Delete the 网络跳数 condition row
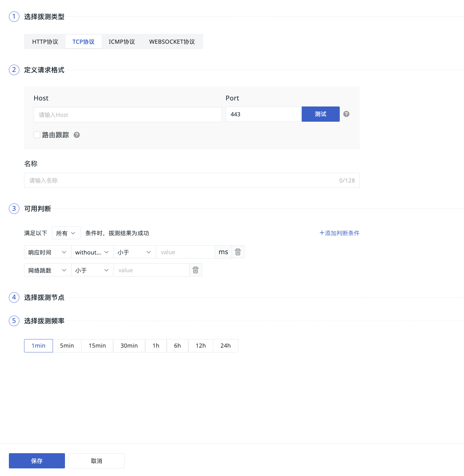Screen dimensions: 464x476 [196, 270]
